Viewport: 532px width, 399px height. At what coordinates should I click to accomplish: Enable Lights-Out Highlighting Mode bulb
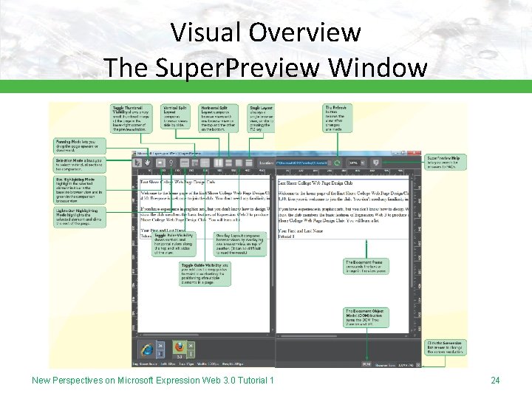pos(171,163)
